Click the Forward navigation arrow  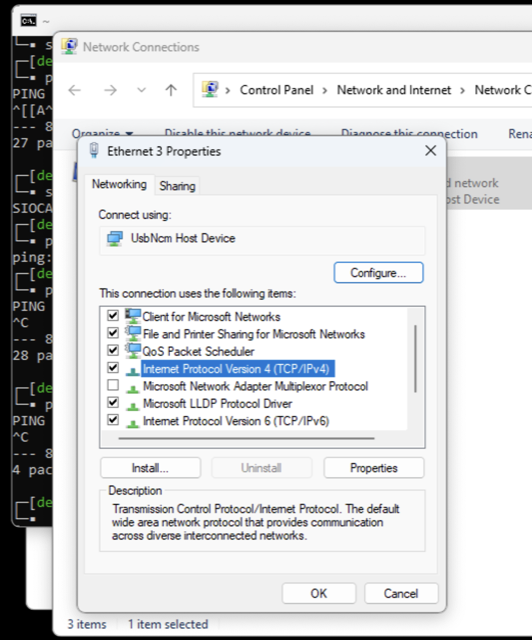pyautogui.click(x=110, y=90)
